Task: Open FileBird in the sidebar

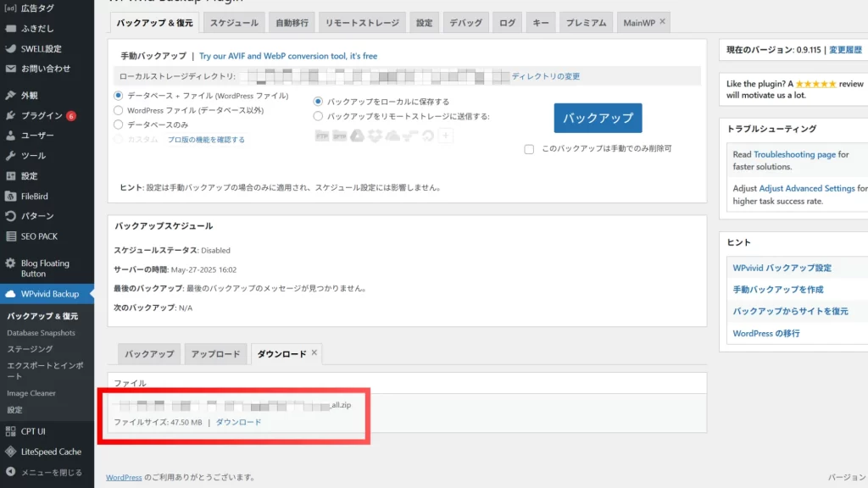Action: 36,196
